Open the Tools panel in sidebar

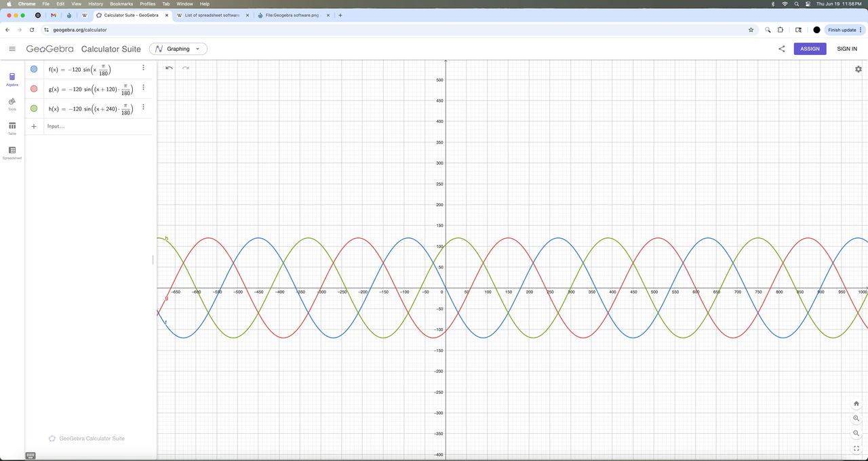coord(12,104)
